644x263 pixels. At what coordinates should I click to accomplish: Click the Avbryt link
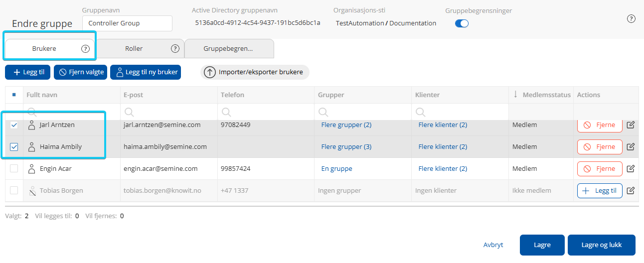point(493,245)
